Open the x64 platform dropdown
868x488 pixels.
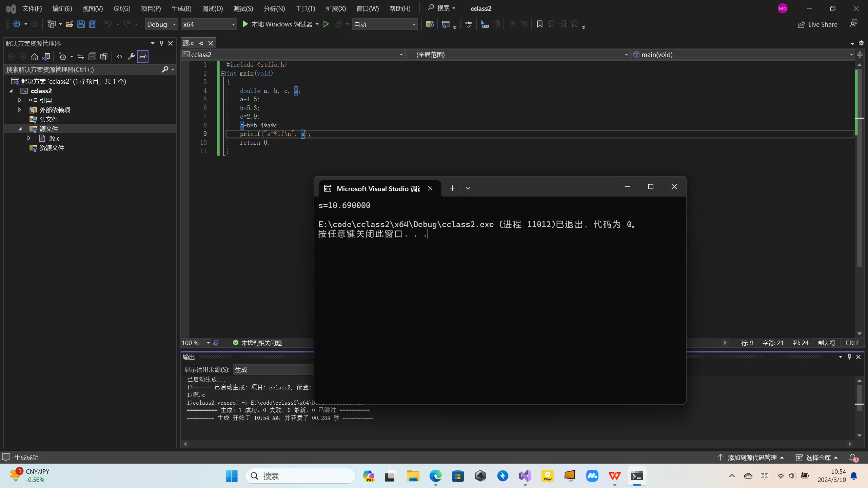pos(209,24)
